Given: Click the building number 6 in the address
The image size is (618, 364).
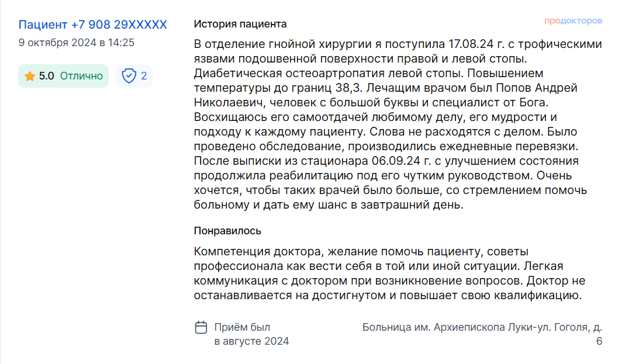Looking at the screenshot, I should tap(599, 341).
